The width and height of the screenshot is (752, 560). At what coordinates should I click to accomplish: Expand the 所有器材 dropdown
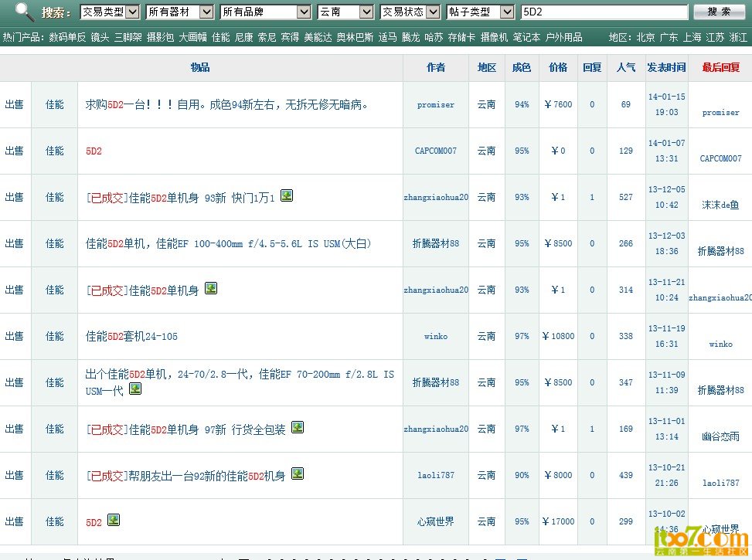coord(180,12)
